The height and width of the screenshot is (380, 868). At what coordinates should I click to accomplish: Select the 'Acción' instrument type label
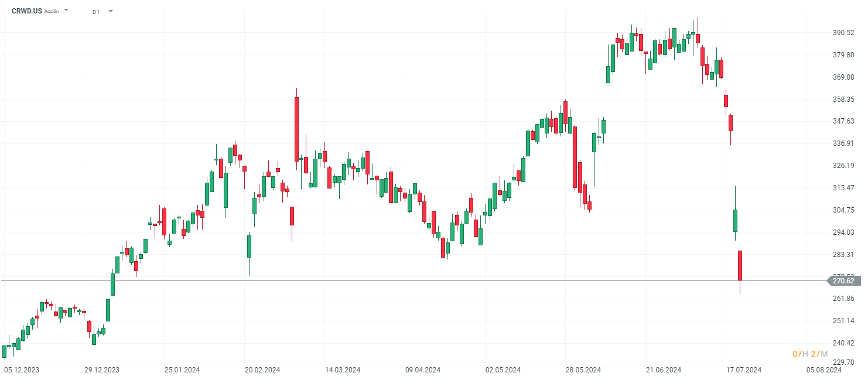pos(52,11)
